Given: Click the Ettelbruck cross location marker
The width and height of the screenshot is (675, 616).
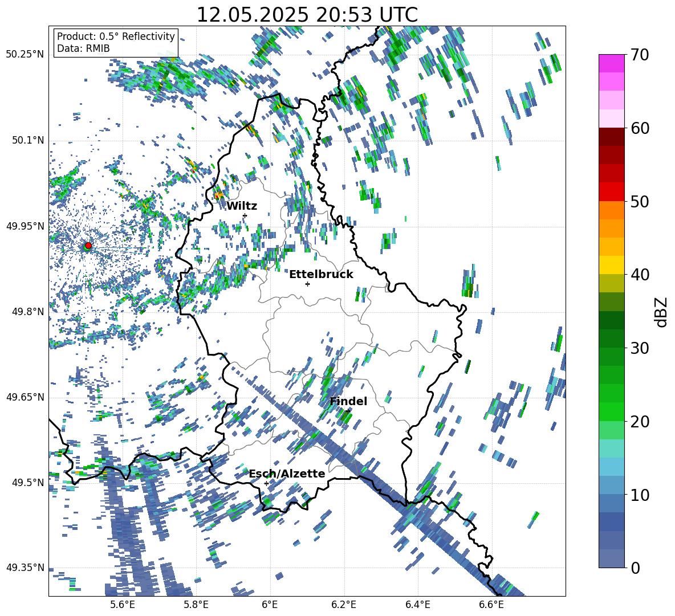Looking at the screenshot, I should point(307,284).
